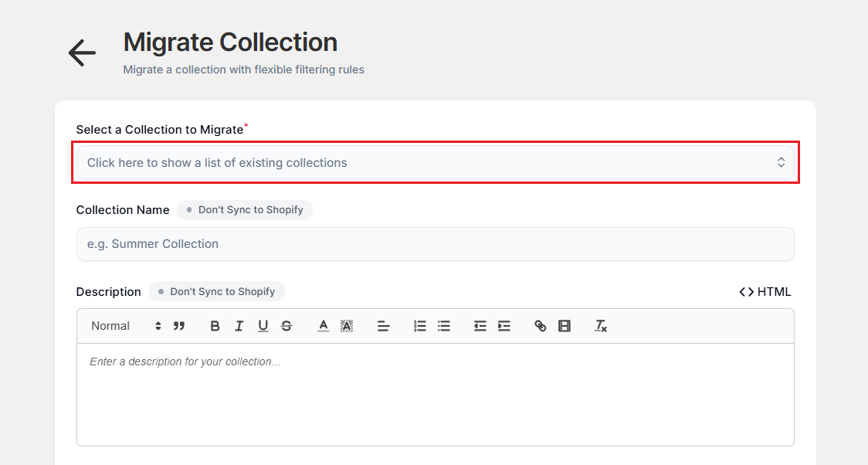Open the list of existing collections
This screenshot has width=868, height=465.
tap(435, 162)
